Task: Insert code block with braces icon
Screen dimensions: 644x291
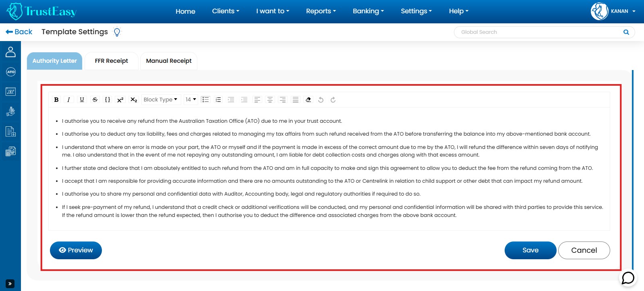Action: click(x=108, y=100)
